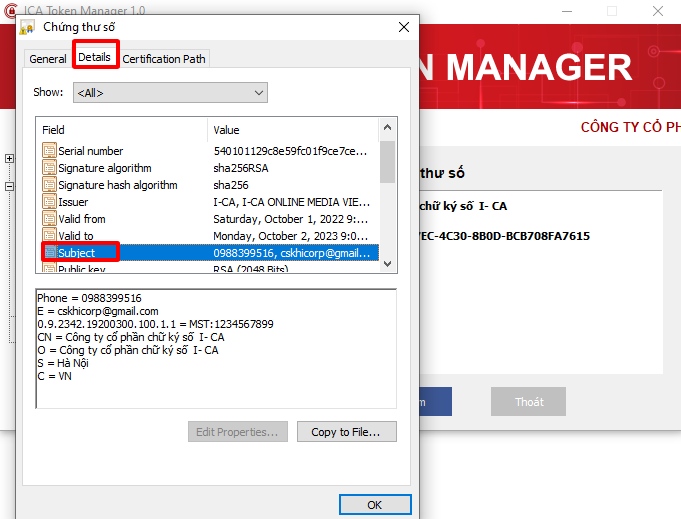The image size is (681, 519).
Task: Click the Valid from field icon
Action: click(x=49, y=219)
